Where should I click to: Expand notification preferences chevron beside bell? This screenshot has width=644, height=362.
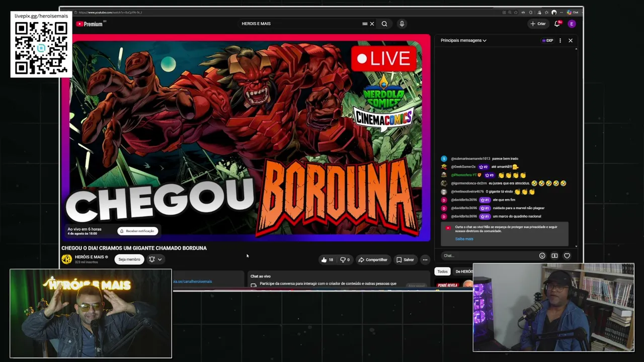pos(159,259)
